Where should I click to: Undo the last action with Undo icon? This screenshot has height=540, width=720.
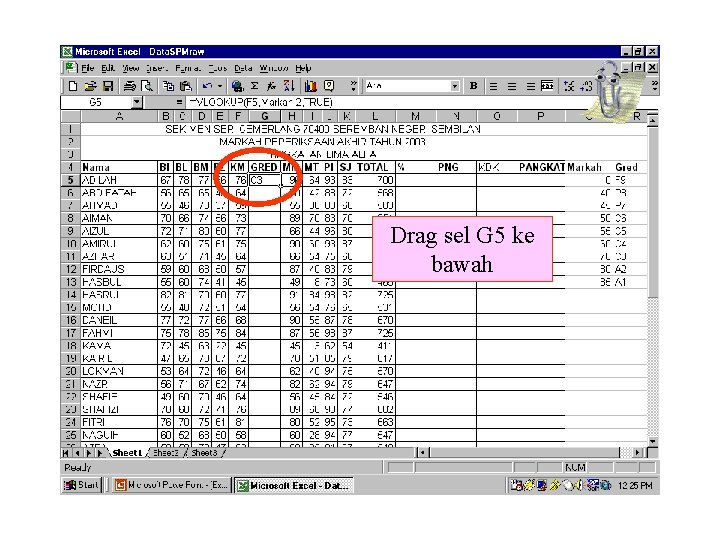point(207,86)
